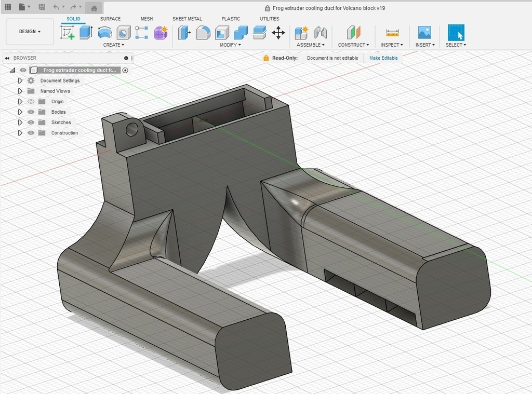Hide the Bodies folder
The width and height of the screenshot is (532, 394).
(31, 112)
